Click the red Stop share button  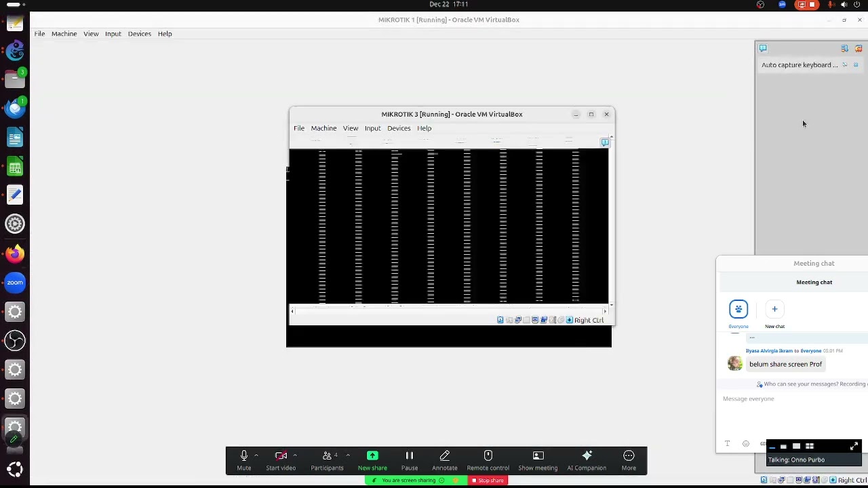[x=488, y=481]
